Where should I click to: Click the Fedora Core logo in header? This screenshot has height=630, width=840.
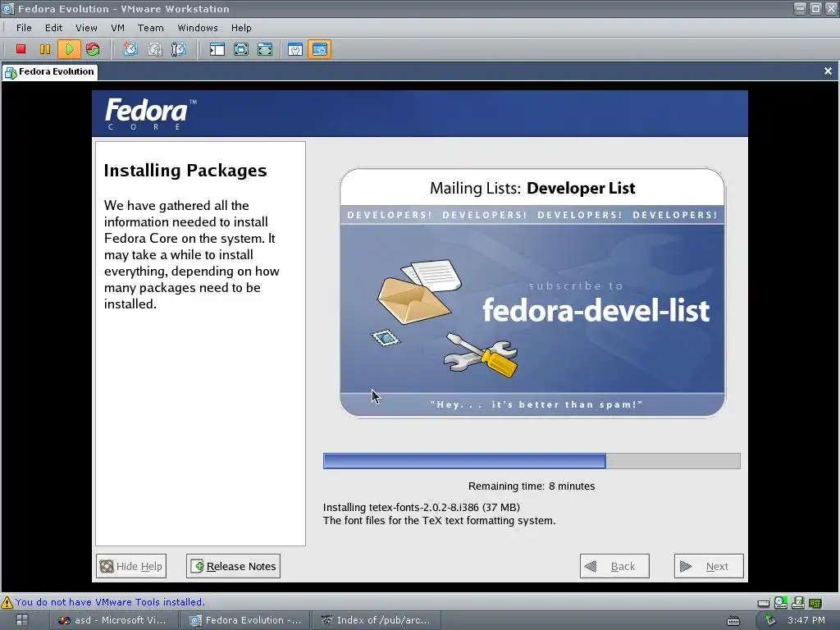151,113
